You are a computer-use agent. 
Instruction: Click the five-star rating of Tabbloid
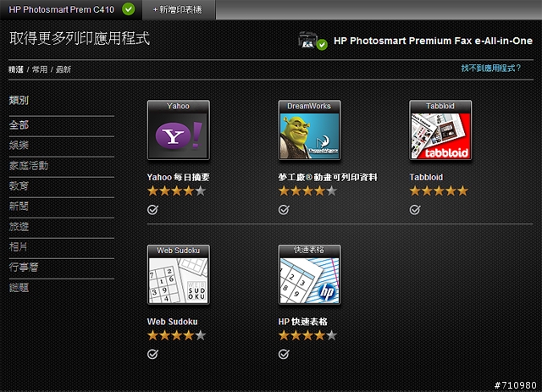(439, 190)
